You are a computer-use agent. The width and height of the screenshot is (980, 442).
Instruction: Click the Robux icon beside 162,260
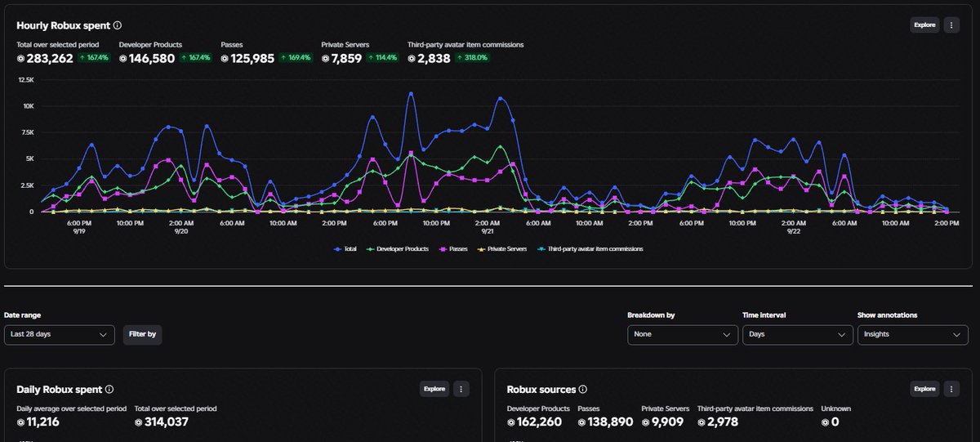point(511,422)
